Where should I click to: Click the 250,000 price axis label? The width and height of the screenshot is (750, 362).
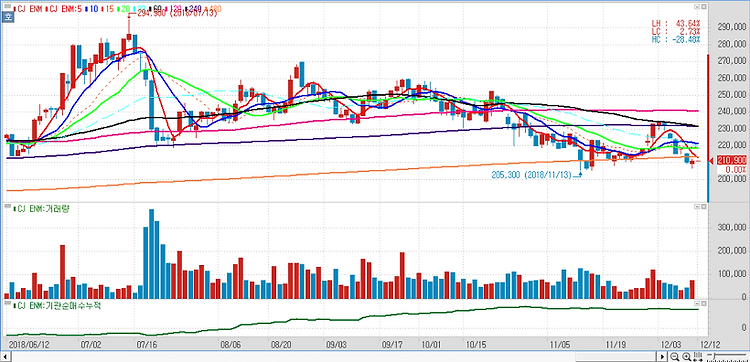[x=732, y=95]
